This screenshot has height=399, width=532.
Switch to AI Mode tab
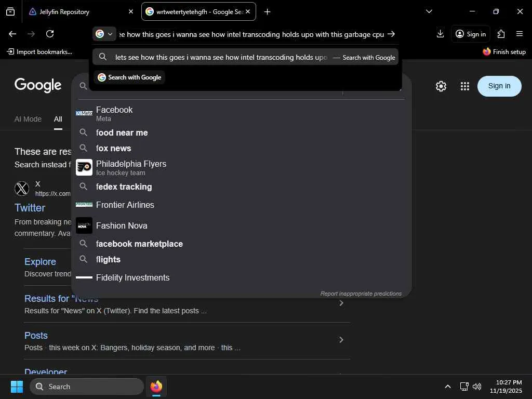coord(28,119)
